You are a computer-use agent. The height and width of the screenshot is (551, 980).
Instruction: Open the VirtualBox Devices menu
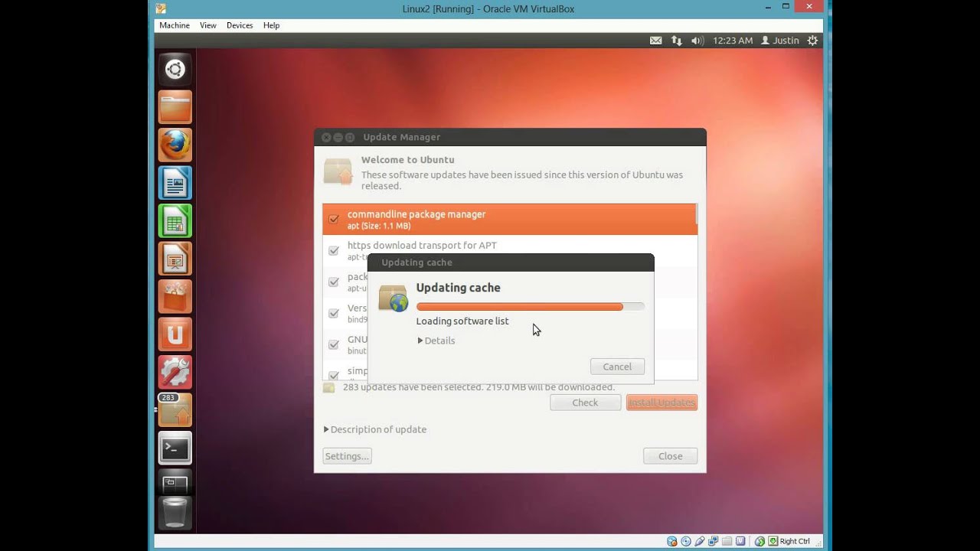[240, 25]
